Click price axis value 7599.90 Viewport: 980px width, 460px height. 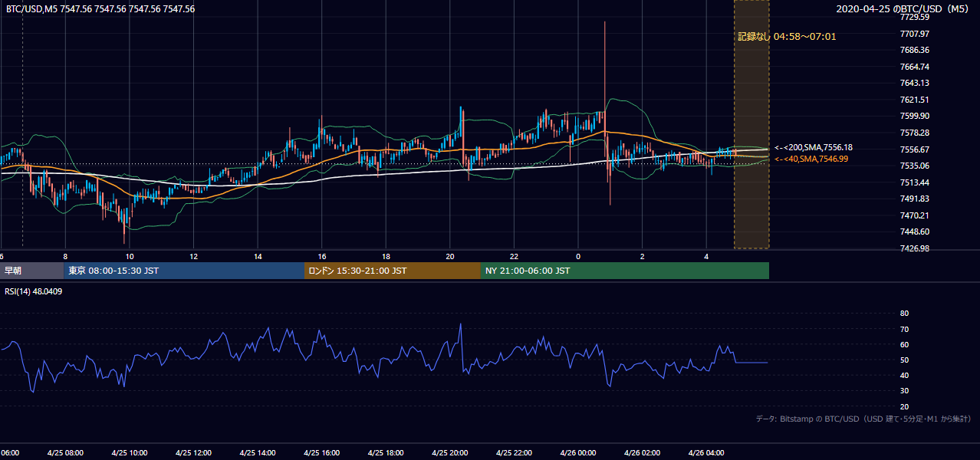click(915, 116)
